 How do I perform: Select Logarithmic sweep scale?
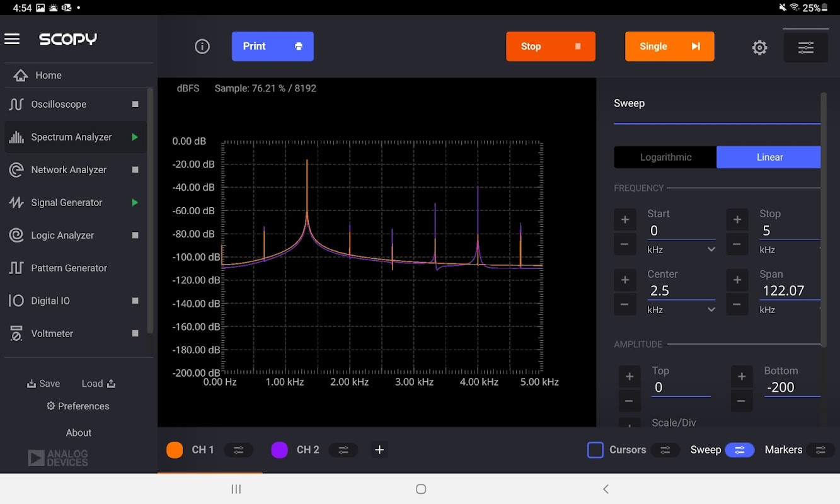tap(665, 157)
